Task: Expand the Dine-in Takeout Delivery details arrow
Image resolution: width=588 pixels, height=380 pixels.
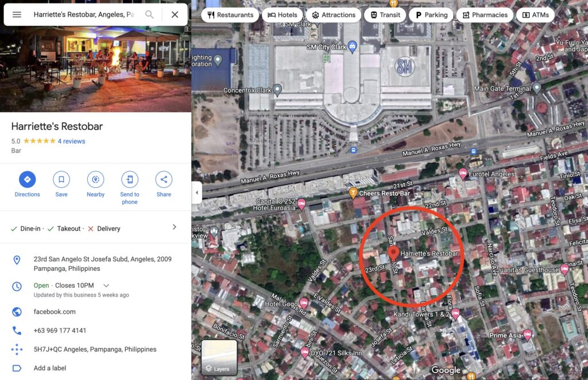Action: click(x=175, y=227)
